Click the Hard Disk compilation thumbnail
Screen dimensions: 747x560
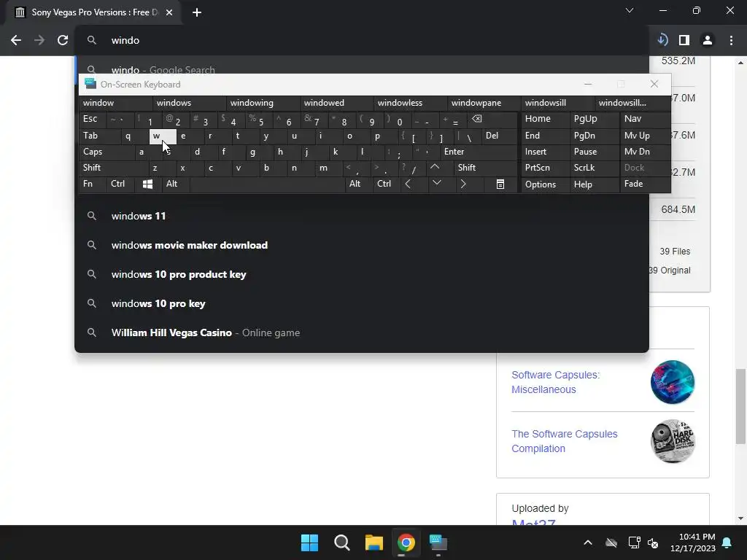click(x=672, y=441)
